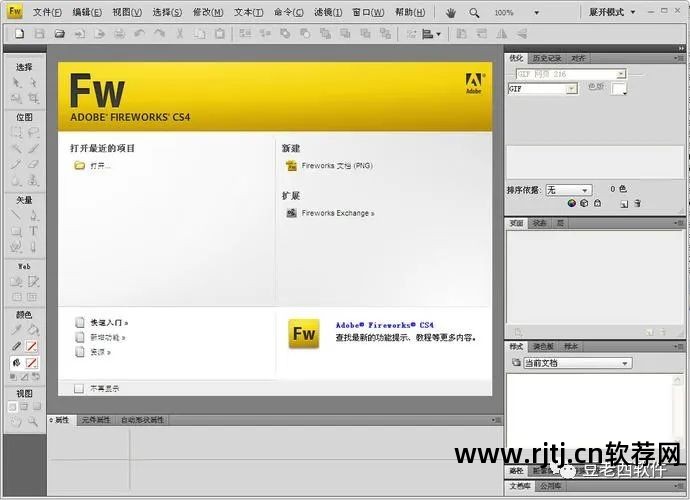Select the Pen tool
Image resolution: width=690 pixels, height=500 pixels.
point(33,215)
